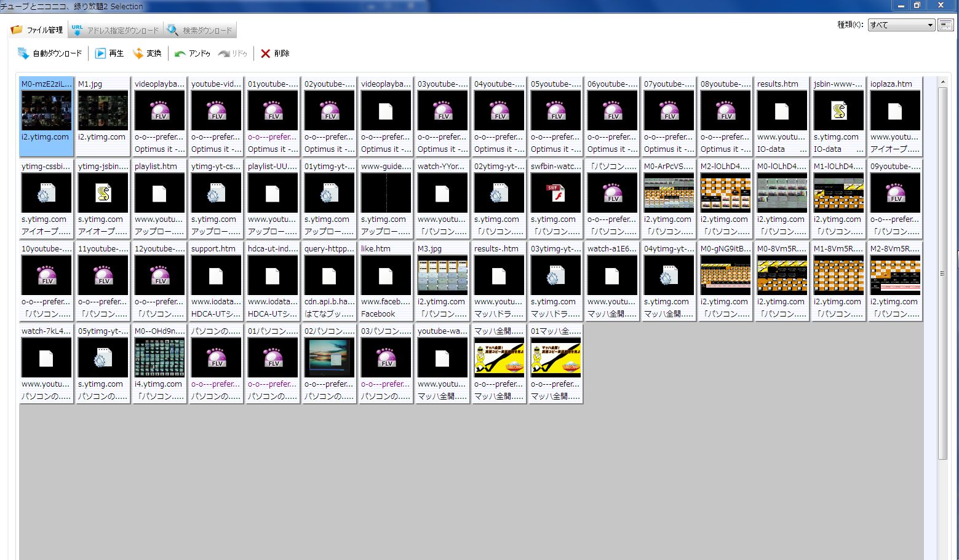Select the hdca-ut-ind... document icon

(273, 275)
